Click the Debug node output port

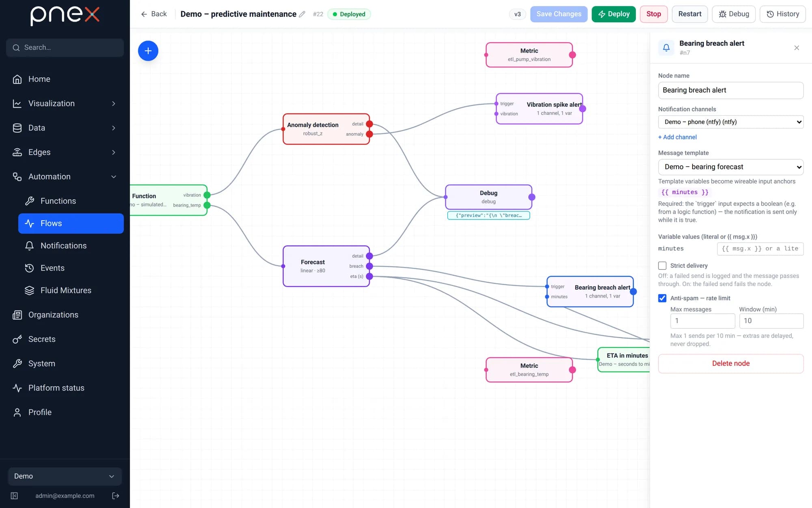click(x=531, y=197)
